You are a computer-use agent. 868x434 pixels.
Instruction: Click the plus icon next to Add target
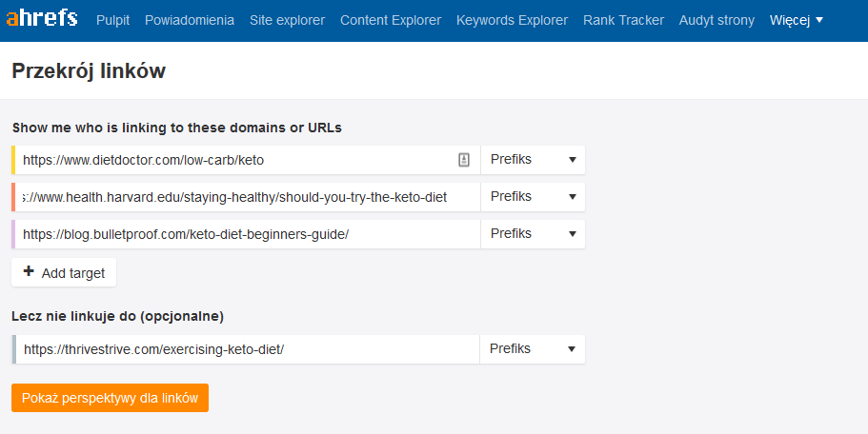coord(29,272)
